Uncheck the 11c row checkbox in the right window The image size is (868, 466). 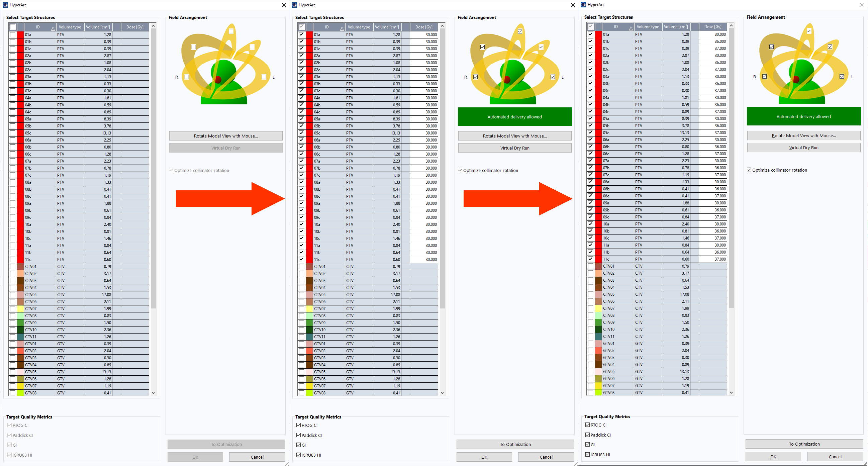point(590,259)
